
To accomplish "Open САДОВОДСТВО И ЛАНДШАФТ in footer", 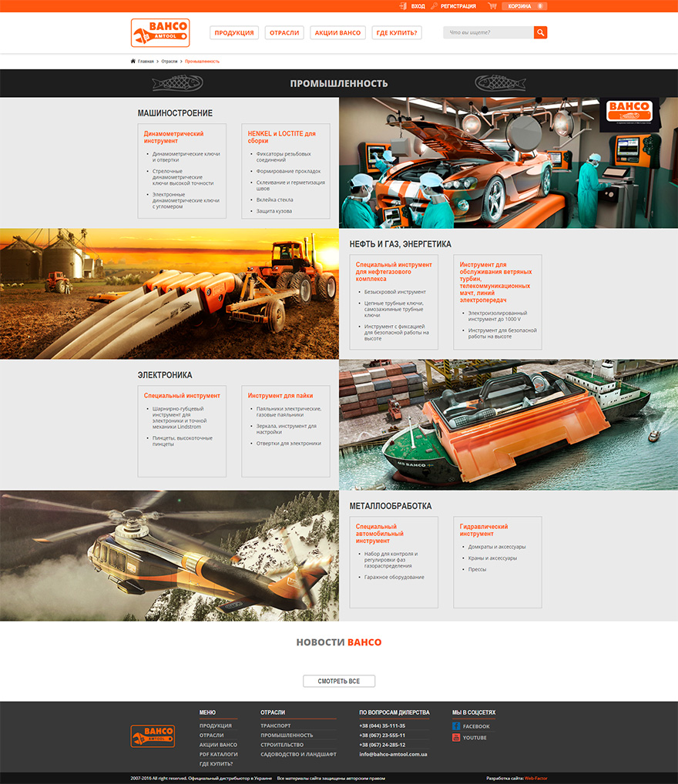I will click(298, 755).
